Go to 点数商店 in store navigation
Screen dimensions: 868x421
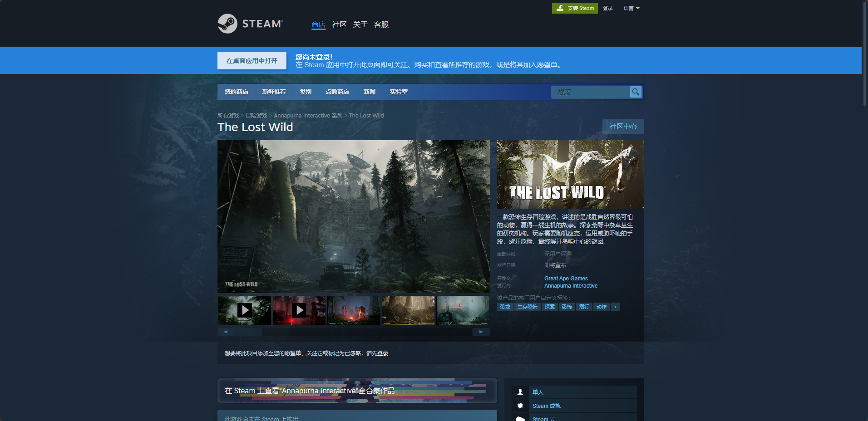tap(337, 92)
